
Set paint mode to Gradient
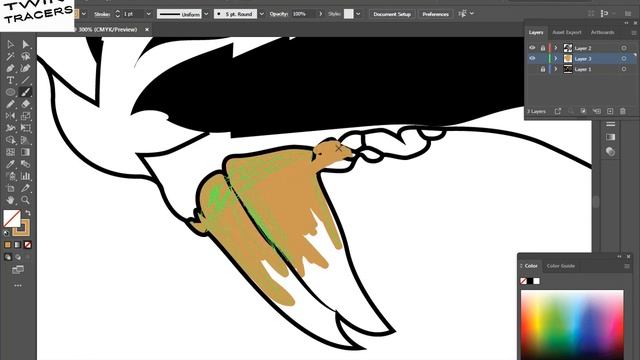(18, 245)
